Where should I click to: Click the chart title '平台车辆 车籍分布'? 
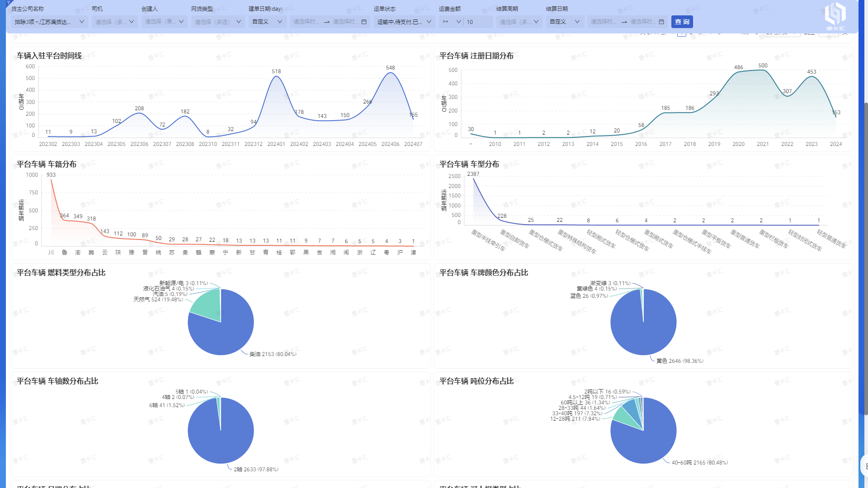[x=47, y=164]
